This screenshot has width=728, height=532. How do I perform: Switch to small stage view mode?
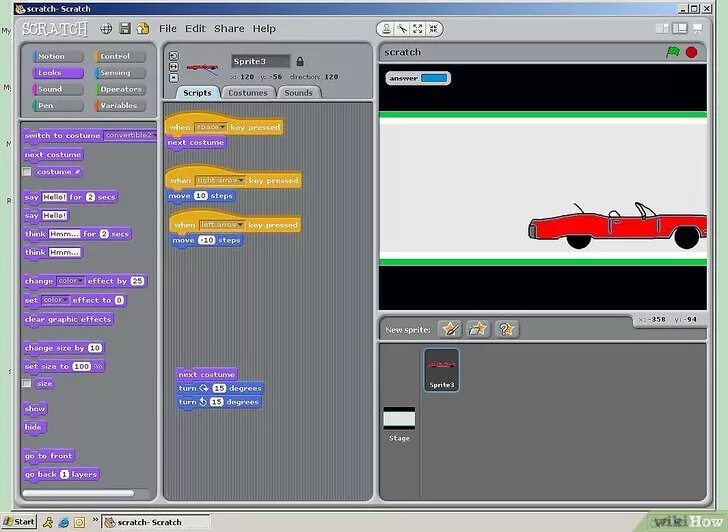tap(663, 28)
